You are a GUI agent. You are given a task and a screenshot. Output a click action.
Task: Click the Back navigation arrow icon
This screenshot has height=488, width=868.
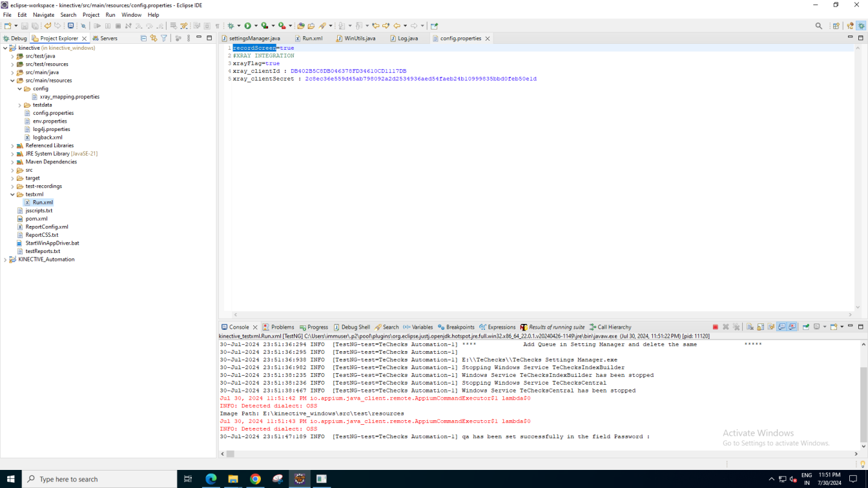pyautogui.click(x=397, y=26)
